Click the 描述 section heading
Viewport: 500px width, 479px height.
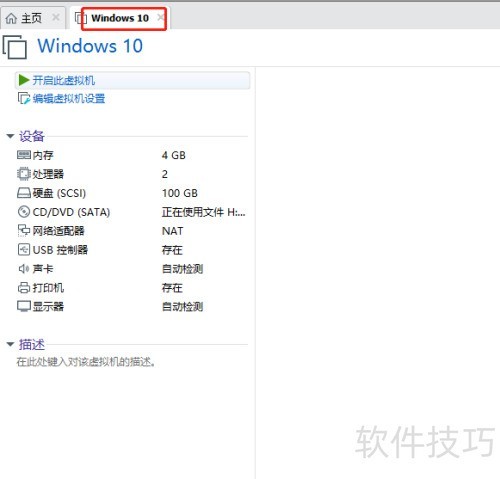coord(32,344)
